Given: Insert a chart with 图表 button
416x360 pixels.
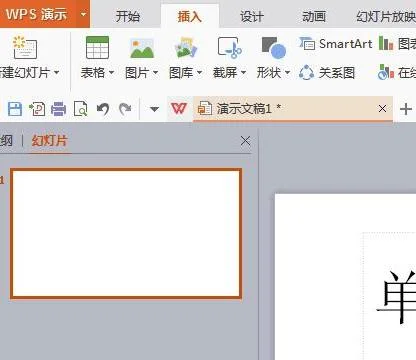Looking at the screenshot, I should click(x=397, y=44).
